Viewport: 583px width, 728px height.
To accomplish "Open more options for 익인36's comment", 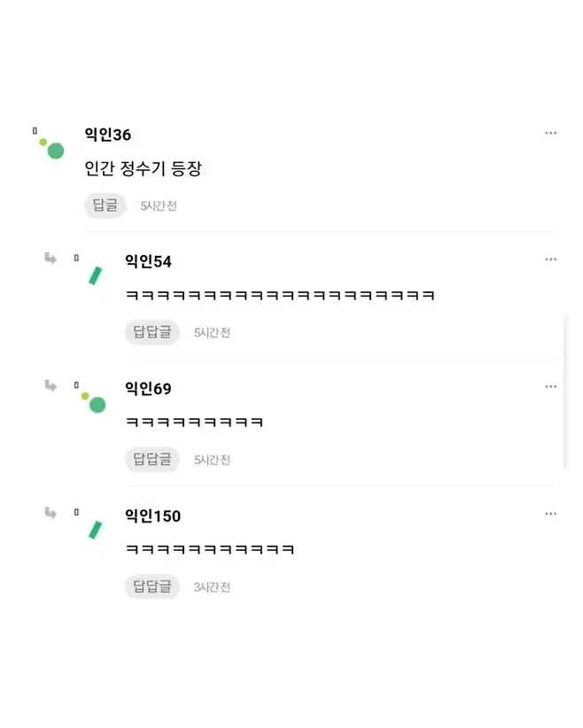I will point(550,133).
